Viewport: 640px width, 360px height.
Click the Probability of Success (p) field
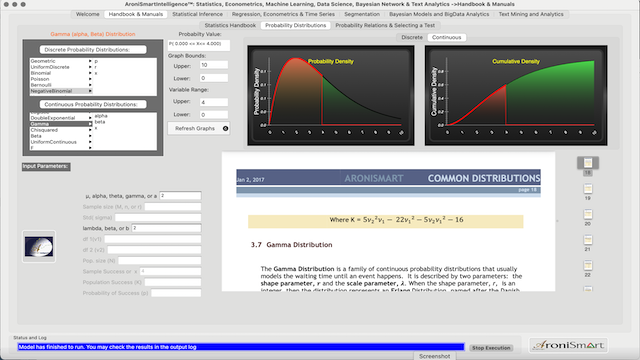(x=176, y=293)
